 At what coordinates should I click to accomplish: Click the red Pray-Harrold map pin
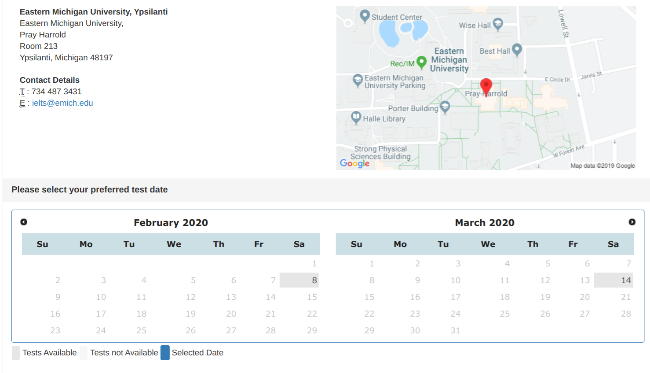coord(486,87)
